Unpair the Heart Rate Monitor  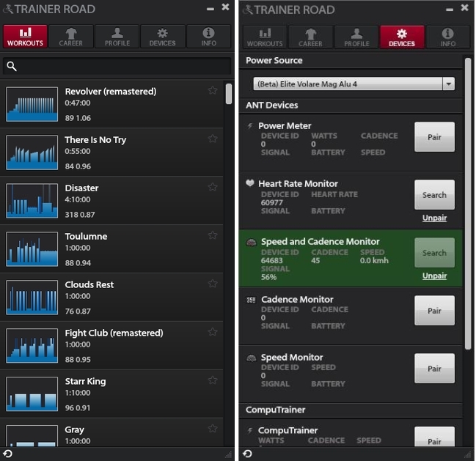click(434, 218)
